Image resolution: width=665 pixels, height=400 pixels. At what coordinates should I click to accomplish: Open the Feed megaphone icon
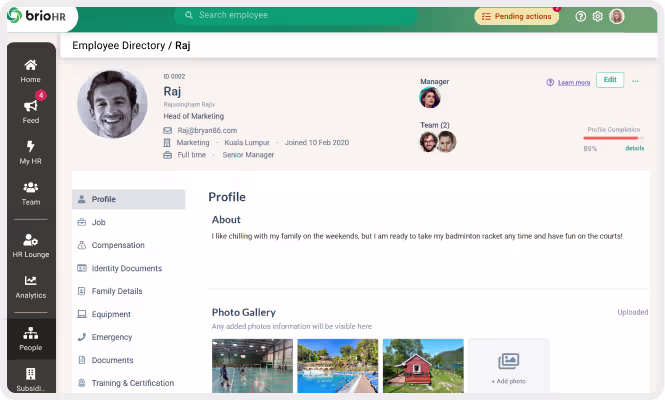(x=31, y=106)
